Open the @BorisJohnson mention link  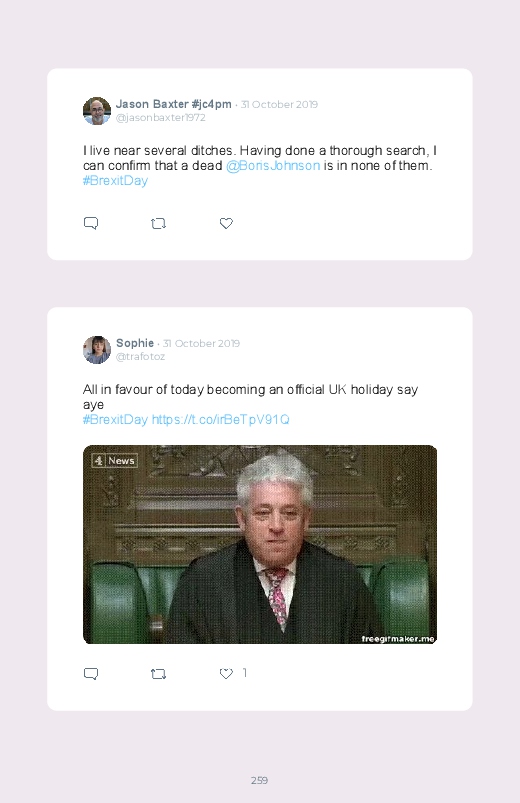[x=273, y=165]
